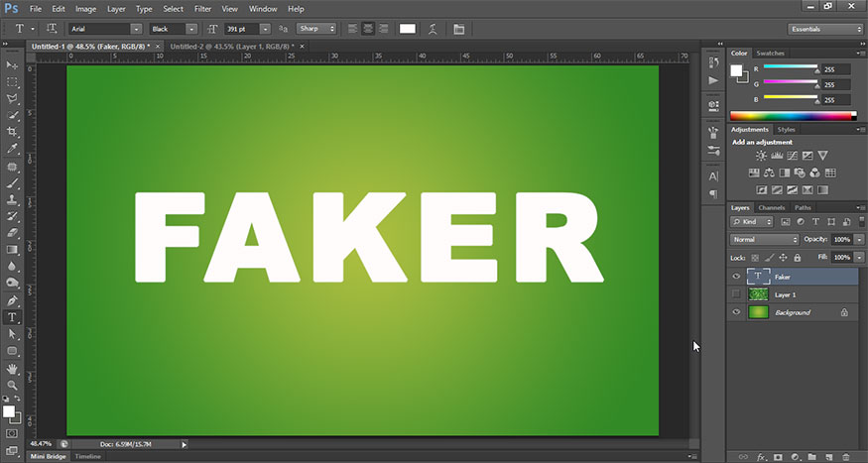Open the Filter menu
The width and height of the screenshot is (868, 463).
(x=202, y=9)
